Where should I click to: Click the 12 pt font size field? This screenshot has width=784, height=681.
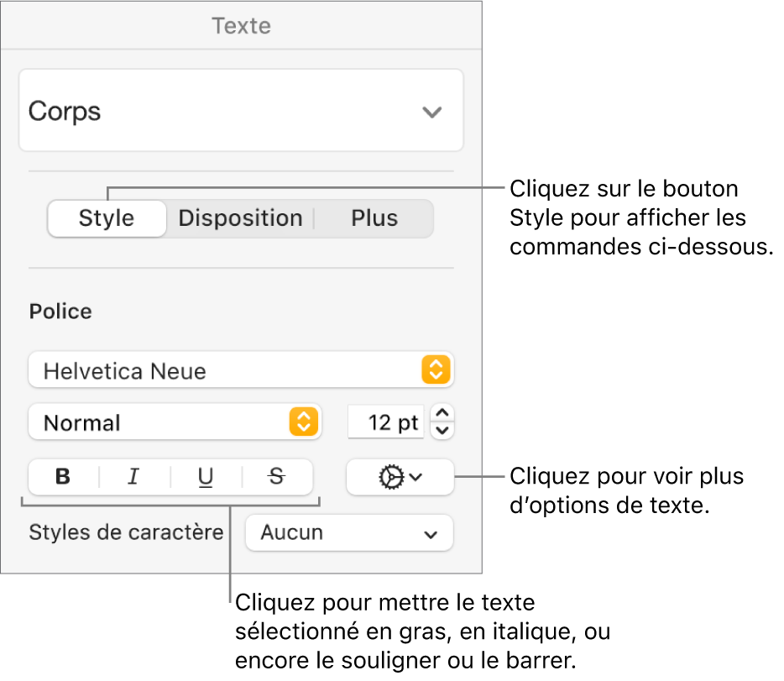tap(384, 422)
